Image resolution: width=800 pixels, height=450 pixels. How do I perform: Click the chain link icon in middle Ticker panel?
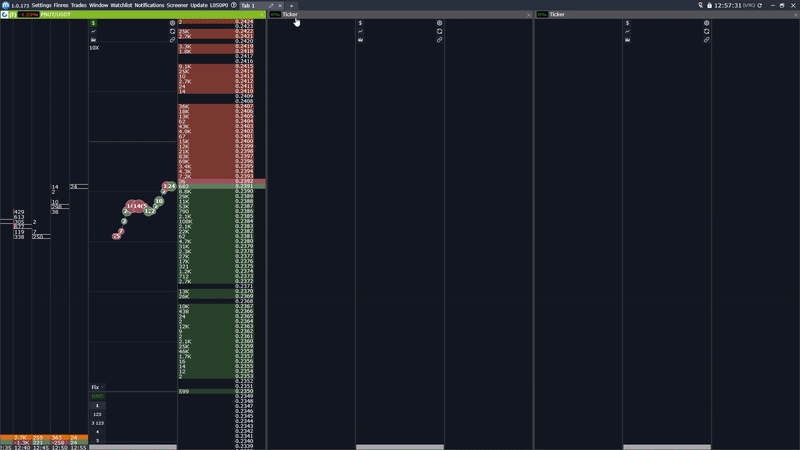pyautogui.click(x=439, y=39)
